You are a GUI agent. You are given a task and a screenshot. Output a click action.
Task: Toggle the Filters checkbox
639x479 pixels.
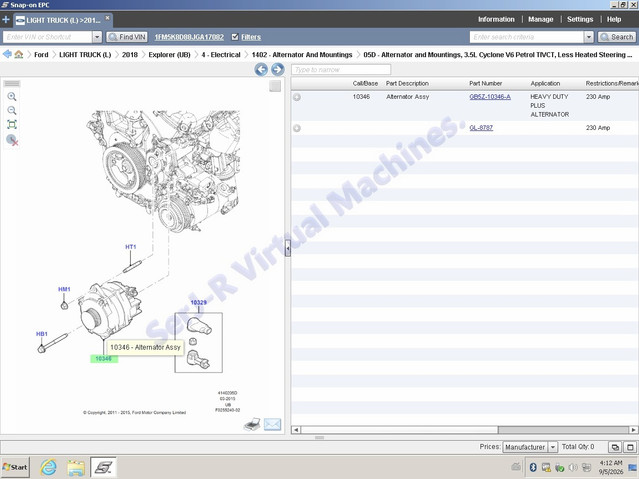tap(235, 37)
